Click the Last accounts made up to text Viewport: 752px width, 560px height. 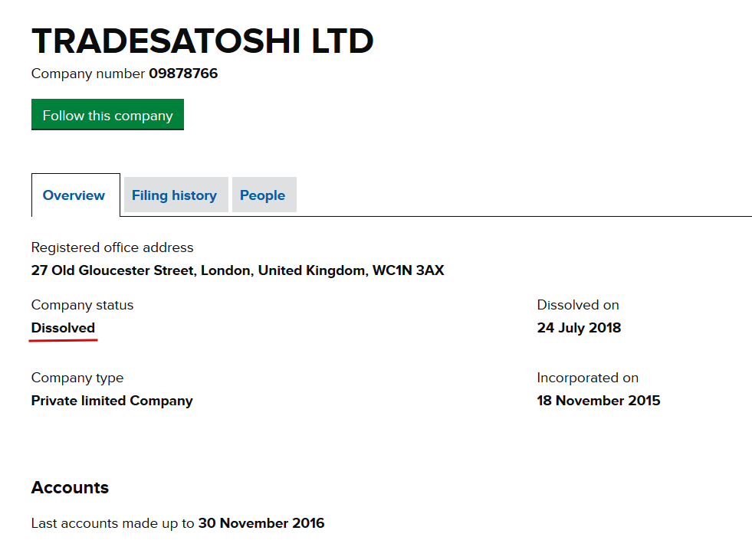pos(113,523)
